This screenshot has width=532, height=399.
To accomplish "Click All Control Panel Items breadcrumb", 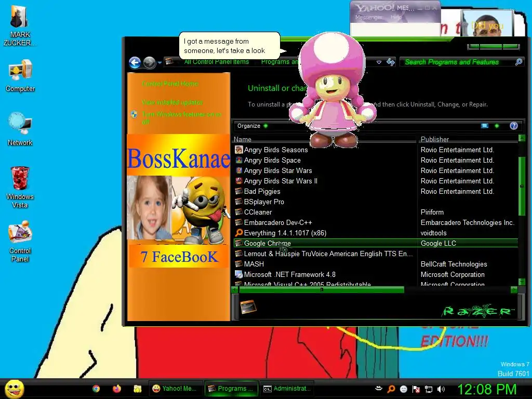I will point(217,62).
